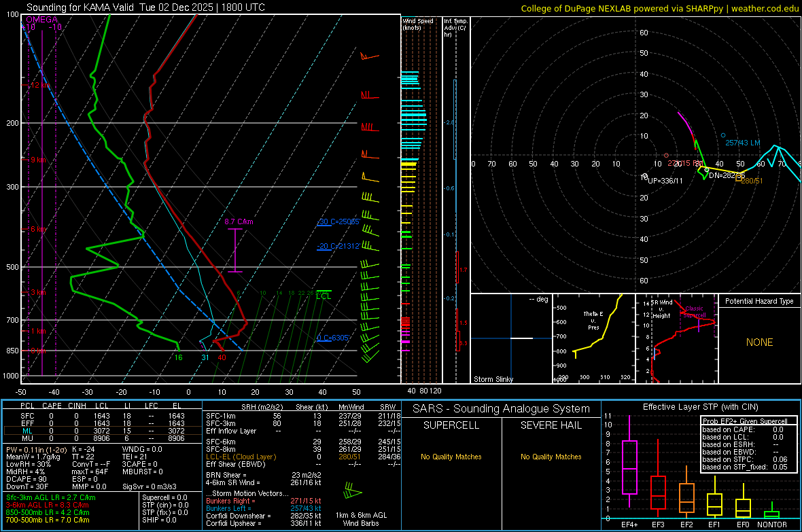Click the "Storm Slinky" panel label

pyautogui.click(x=493, y=379)
